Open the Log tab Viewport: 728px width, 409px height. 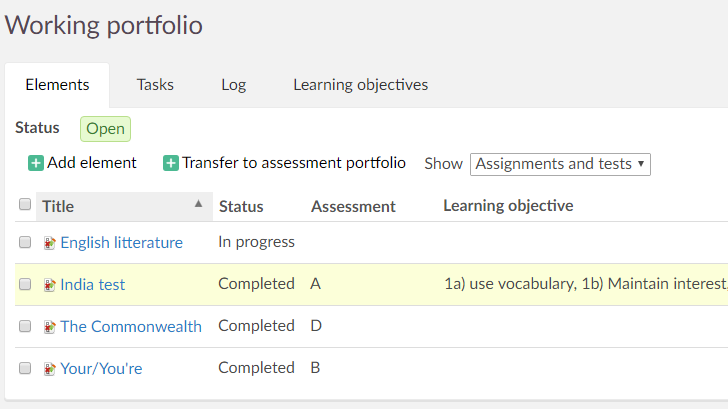pos(233,85)
